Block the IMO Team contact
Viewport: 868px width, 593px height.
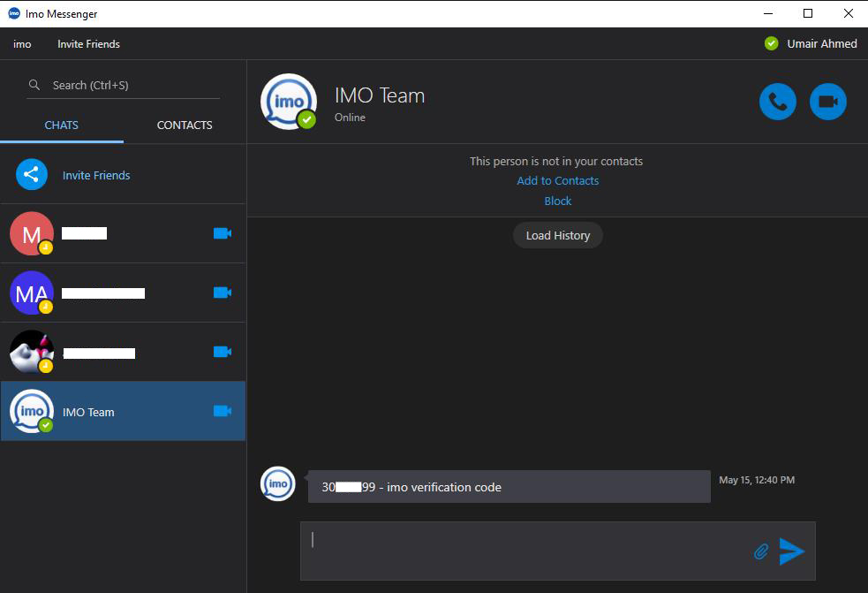point(557,201)
